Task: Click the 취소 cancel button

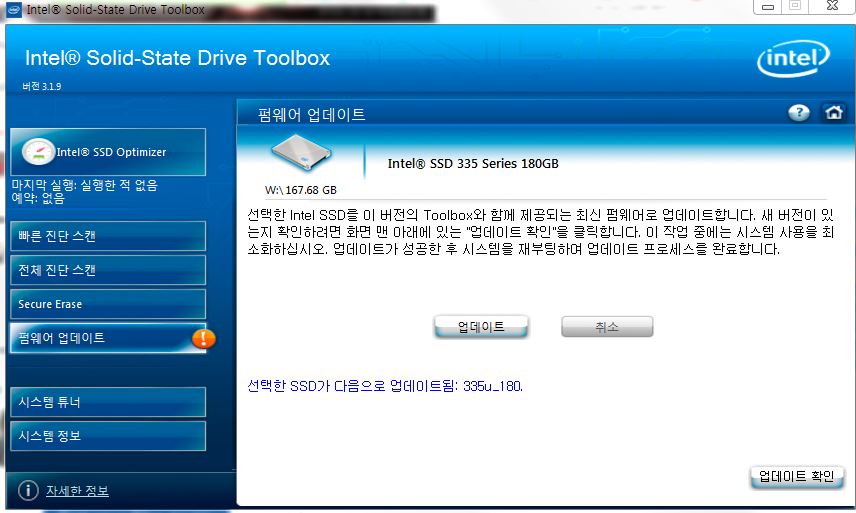Action: [607, 327]
